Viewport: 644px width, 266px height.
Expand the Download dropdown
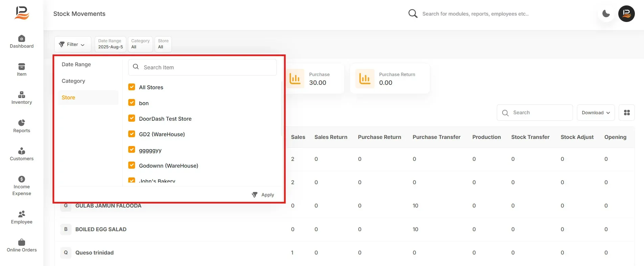coord(596,113)
